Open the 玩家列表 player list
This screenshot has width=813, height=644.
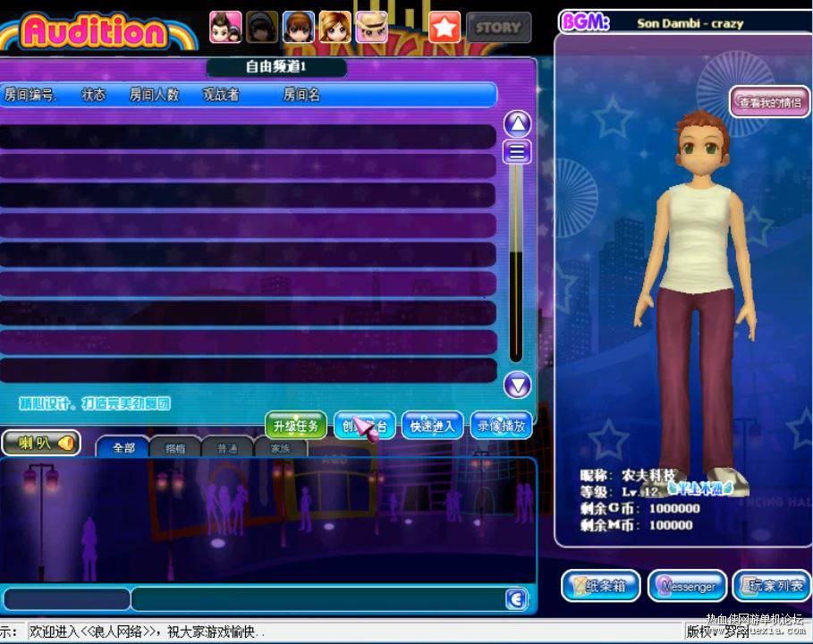tap(773, 586)
